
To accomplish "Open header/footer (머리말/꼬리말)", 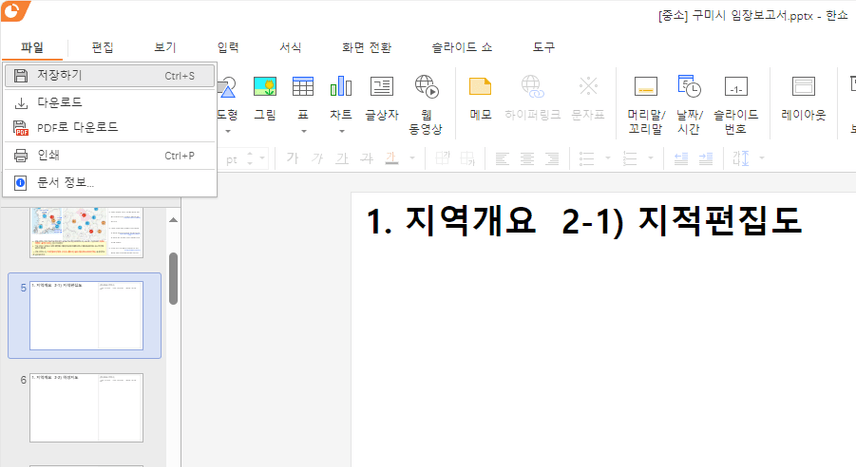I will [x=646, y=105].
